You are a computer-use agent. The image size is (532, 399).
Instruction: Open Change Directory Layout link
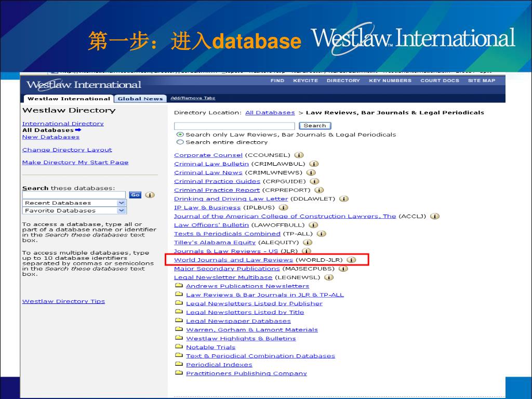click(x=67, y=150)
